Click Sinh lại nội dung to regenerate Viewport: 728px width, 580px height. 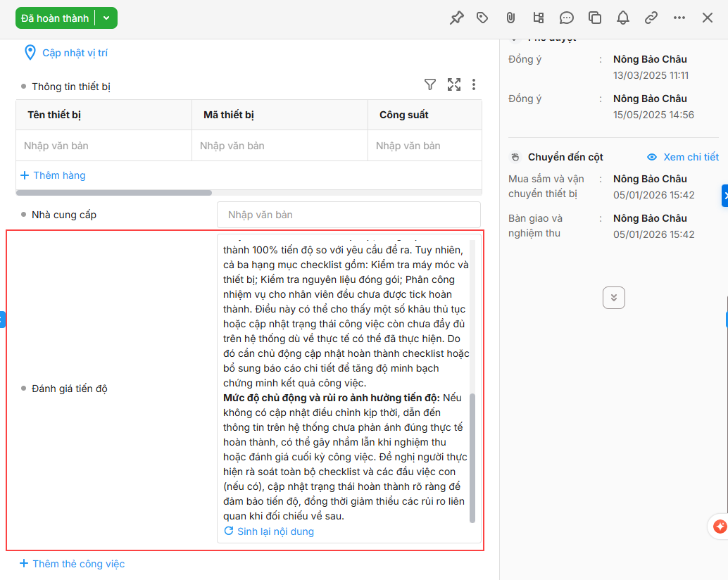(269, 531)
